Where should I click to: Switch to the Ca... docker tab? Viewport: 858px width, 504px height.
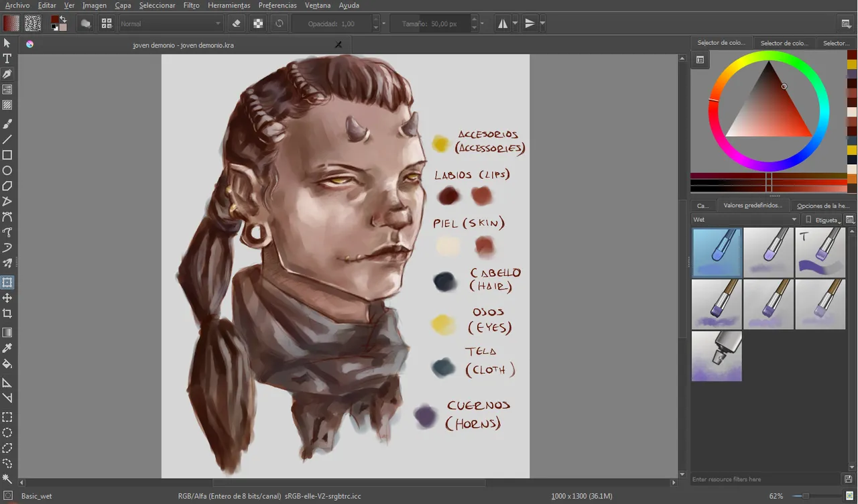pyautogui.click(x=702, y=206)
